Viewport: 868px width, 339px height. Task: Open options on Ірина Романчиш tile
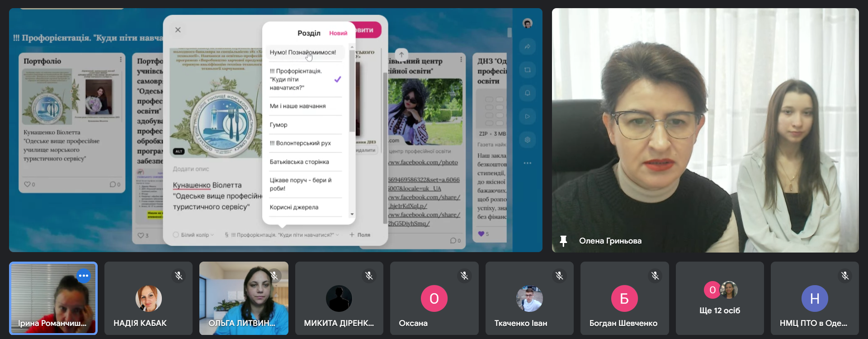[x=84, y=276]
